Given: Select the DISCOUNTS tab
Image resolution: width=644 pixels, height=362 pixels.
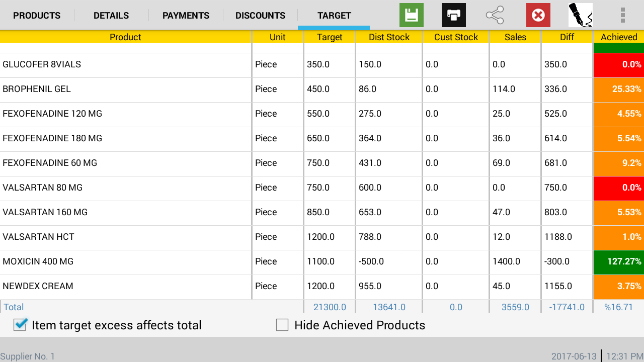Looking at the screenshot, I should 260,16.
